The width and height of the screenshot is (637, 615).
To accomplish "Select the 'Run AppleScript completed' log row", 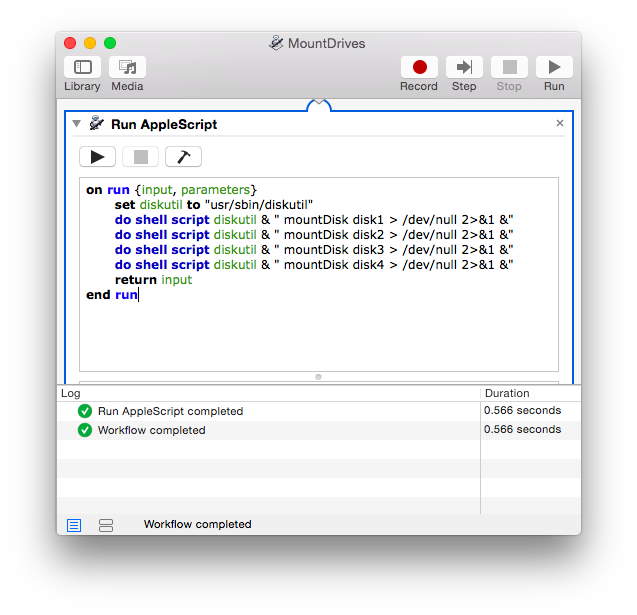I will click(x=319, y=411).
